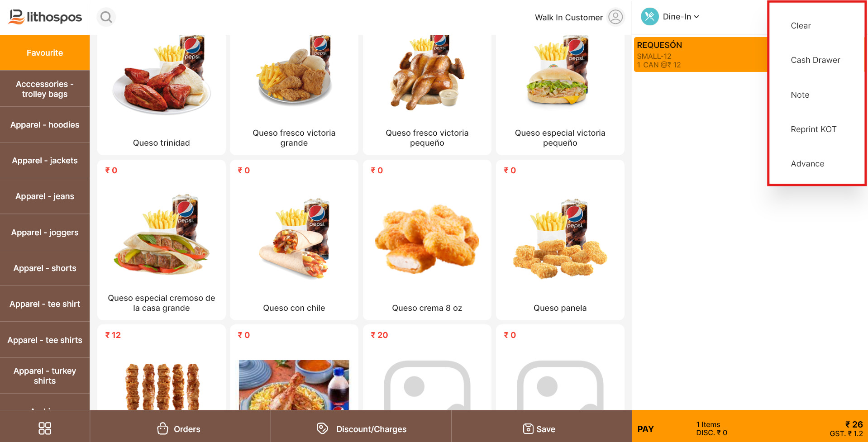Add Queso crema 8 oz item
This screenshot has height=442, width=868.
(427, 240)
